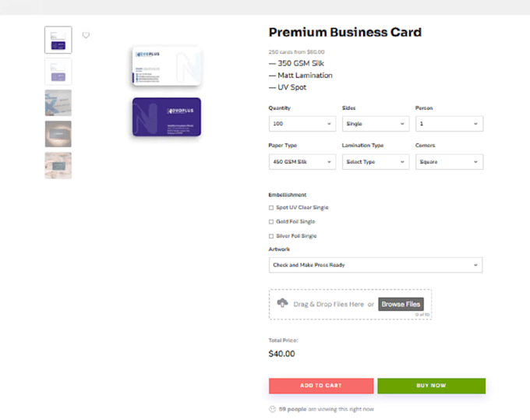Select the first business card thumbnail
The width and height of the screenshot is (530, 420).
point(58,40)
